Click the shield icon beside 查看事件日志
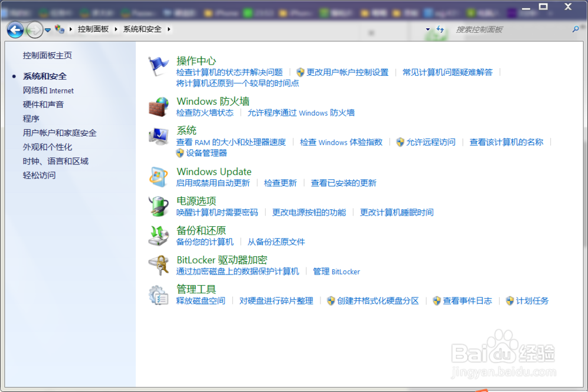The image size is (588, 392). click(x=436, y=300)
